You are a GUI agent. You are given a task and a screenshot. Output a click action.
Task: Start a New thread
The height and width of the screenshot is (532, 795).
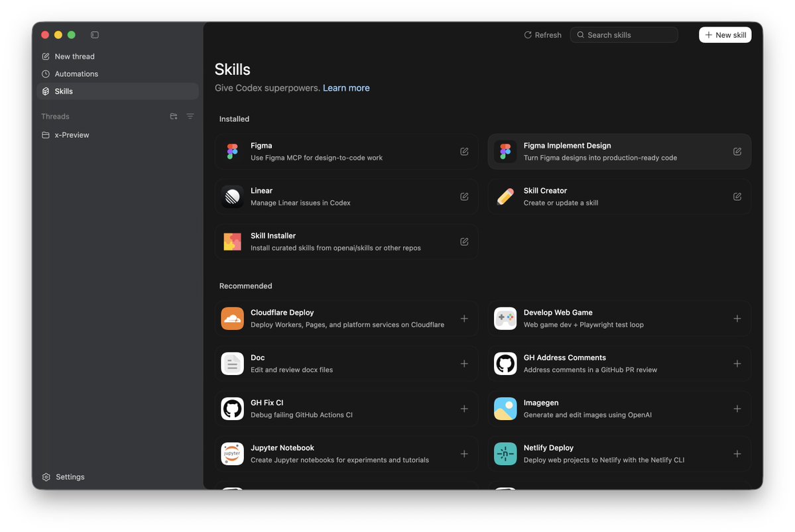coord(117,56)
